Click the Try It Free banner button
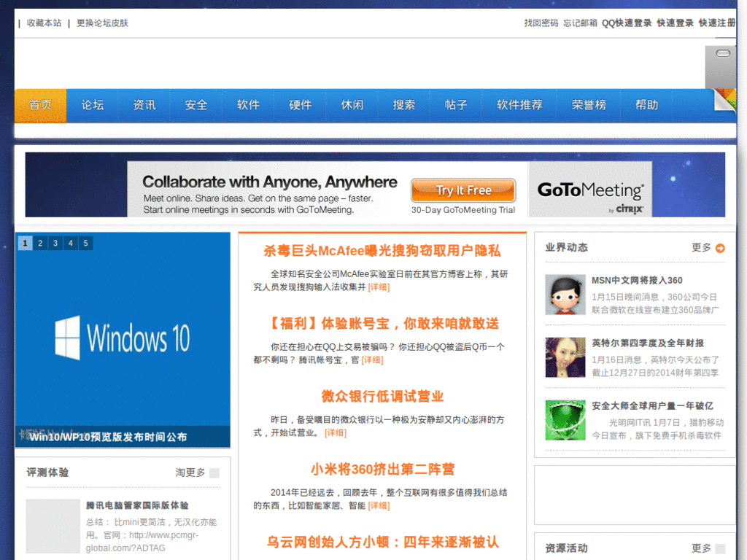The height and width of the screenshot is (560, 747). [463, 190]
